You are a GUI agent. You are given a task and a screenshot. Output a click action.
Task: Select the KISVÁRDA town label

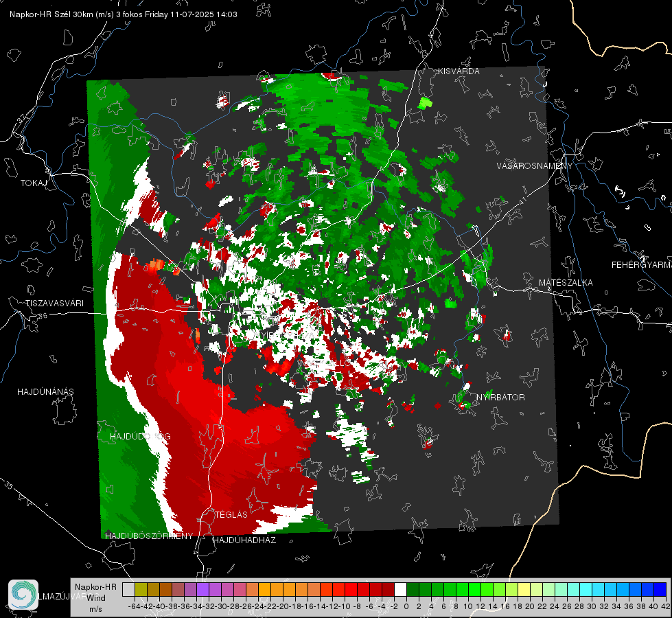[459, 71]
